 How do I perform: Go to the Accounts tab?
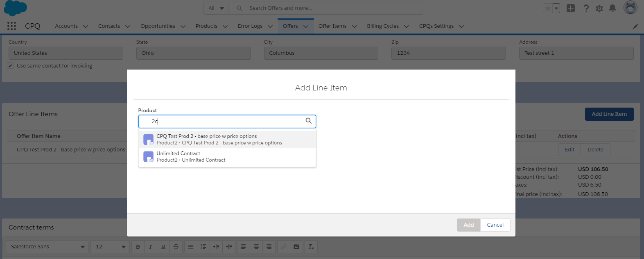click(66, 26)
